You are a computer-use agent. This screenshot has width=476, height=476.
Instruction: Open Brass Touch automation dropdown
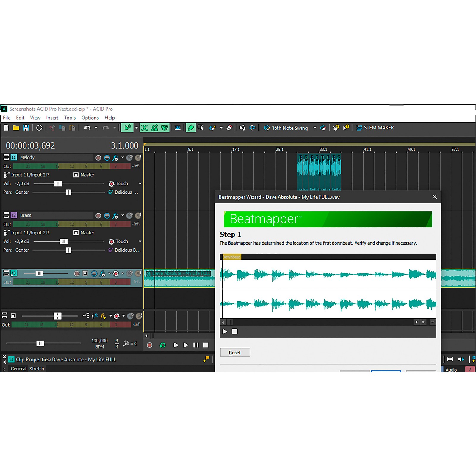140,241
